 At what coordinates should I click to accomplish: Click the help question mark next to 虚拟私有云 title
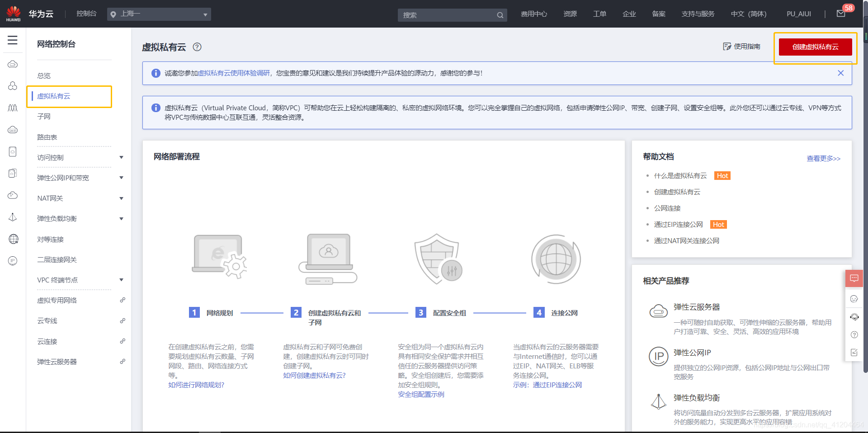click(197, 47)
